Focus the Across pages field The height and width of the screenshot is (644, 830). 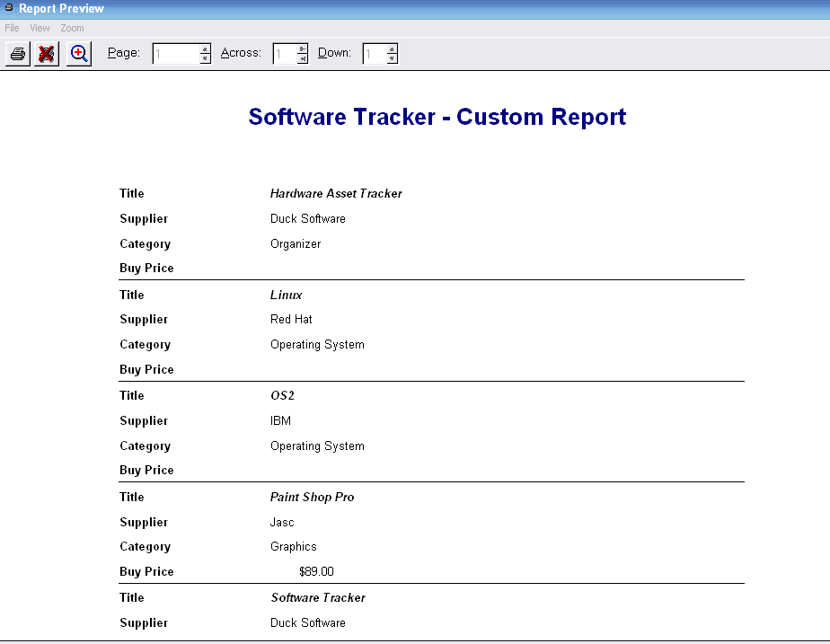point(285,54)
